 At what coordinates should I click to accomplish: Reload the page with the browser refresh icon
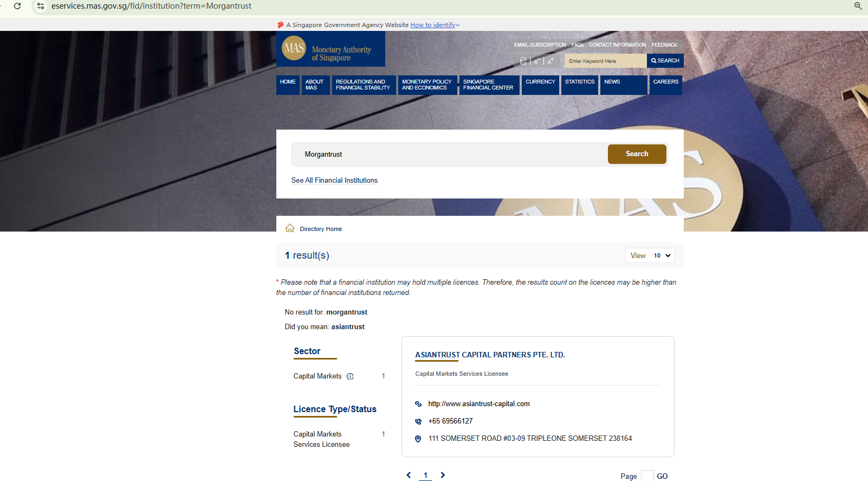coord(17,6)
